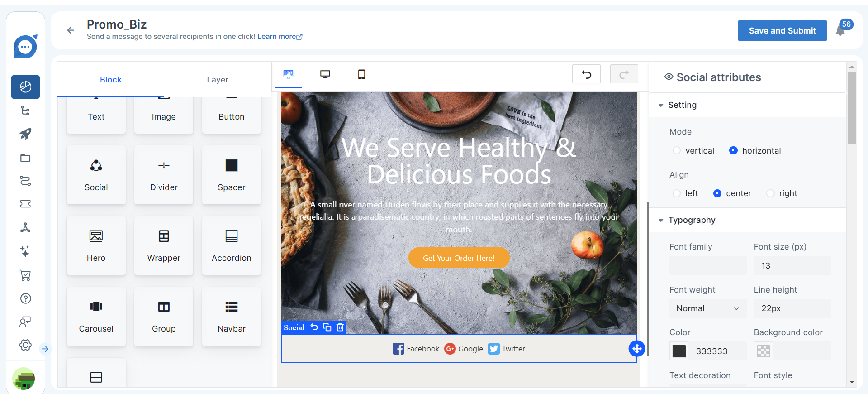868x394 pixels.
Task: Open the Font family dropdown field
Action: point(708,266)
